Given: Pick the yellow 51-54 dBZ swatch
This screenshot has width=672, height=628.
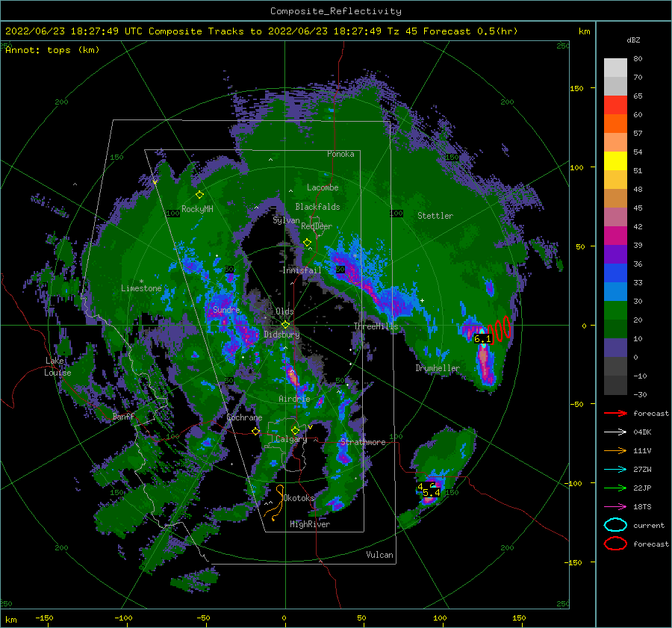Looking at the screenshot, I should (615, 161).
